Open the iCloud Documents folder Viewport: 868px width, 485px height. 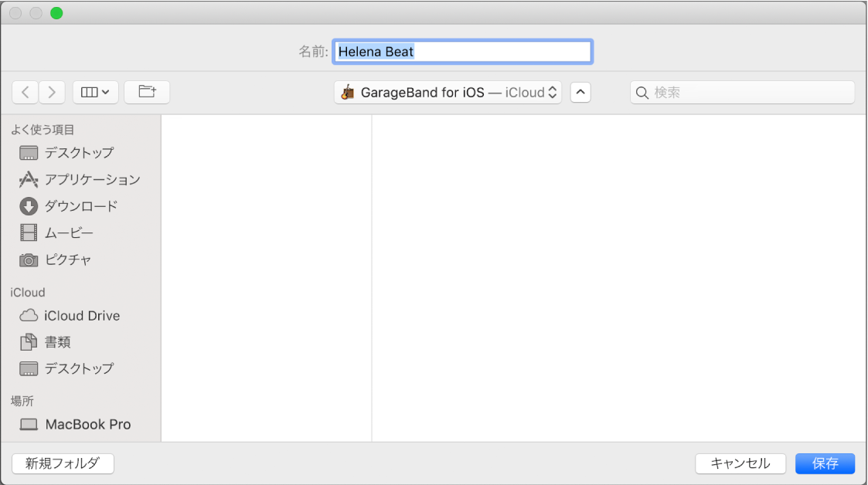point(57,342)
